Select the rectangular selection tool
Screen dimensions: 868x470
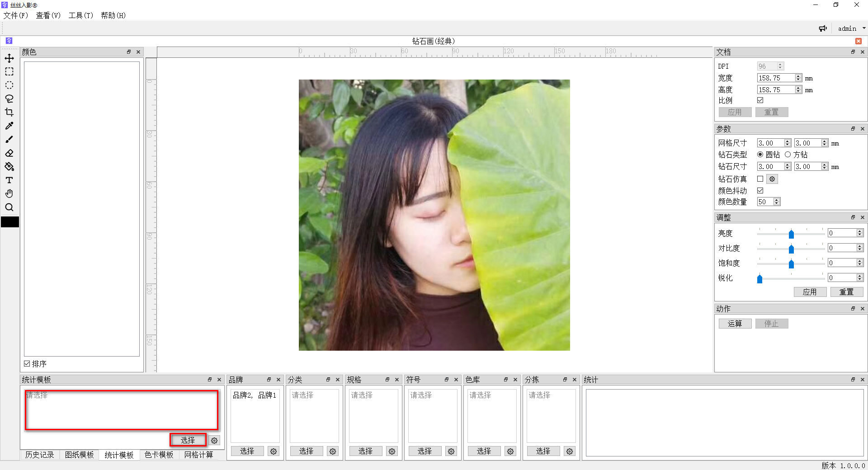point(9,71)
